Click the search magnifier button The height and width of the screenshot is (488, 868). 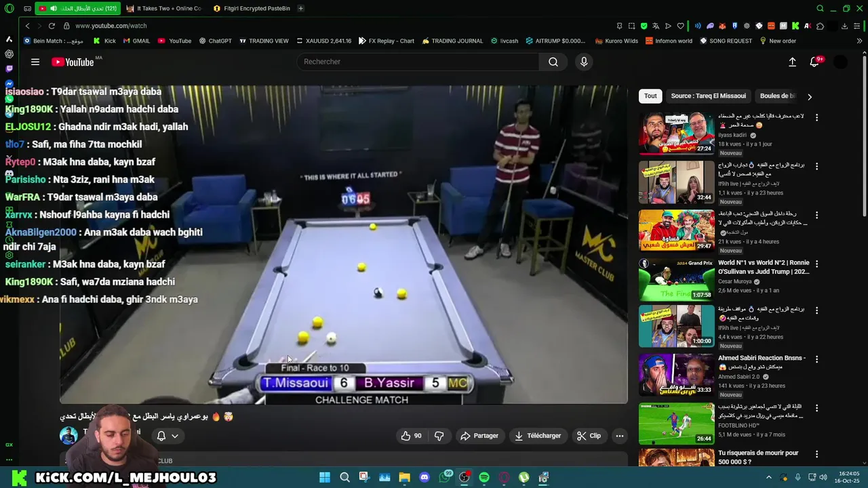pos(553,62)
